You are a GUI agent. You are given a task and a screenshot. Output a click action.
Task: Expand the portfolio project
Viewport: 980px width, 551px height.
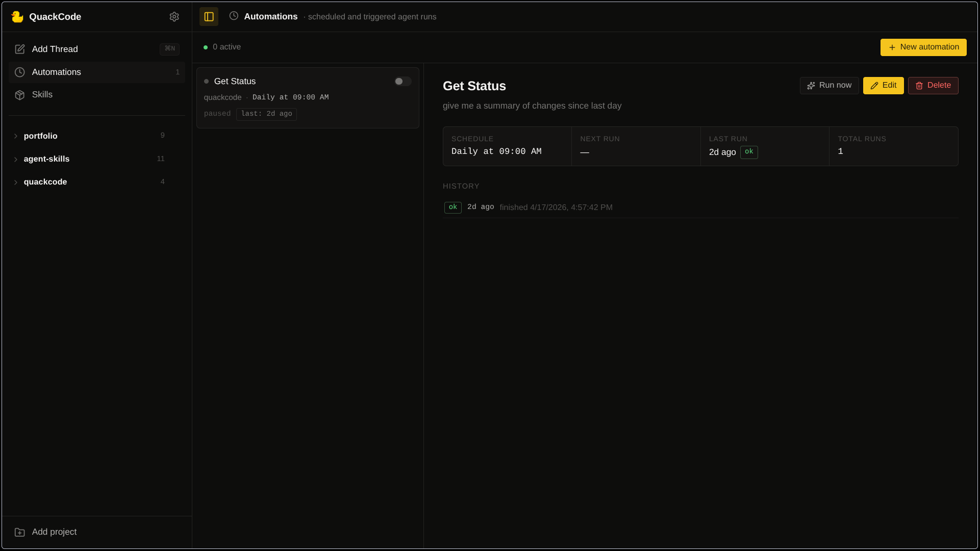pyautogui.click(x=16, y=136)
